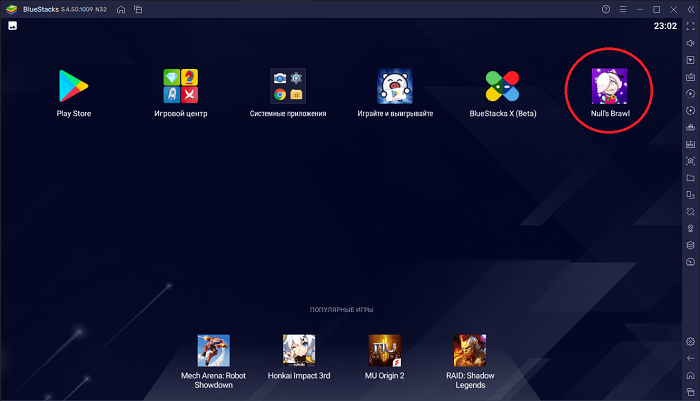
Task: Open the media folder sidebar icon
Action: 691,178
